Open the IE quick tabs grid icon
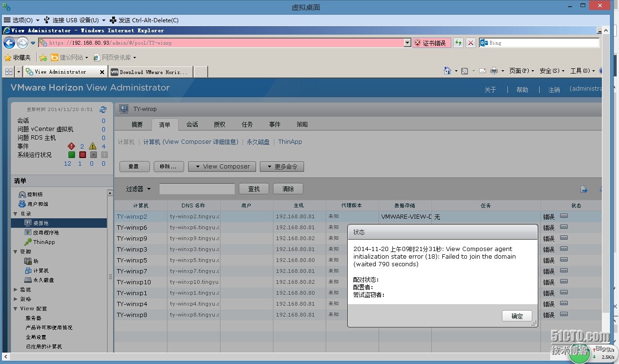Viewport: 619px width, 364px height. pyautogui.click(x=9, y=72)
